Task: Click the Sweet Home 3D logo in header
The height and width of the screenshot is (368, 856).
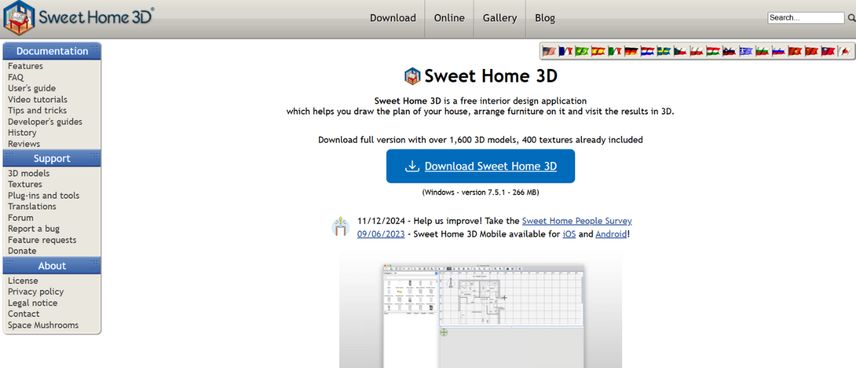Action: [79, 17]
